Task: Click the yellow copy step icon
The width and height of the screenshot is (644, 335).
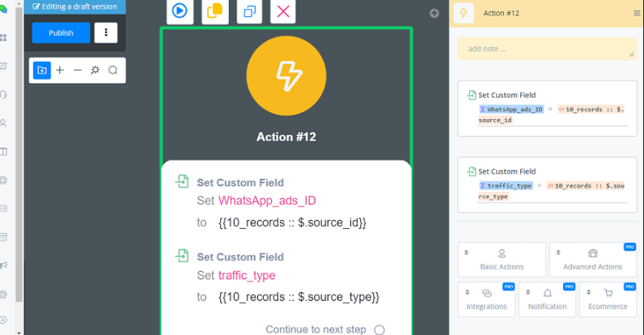Action: tap(214, 11)
